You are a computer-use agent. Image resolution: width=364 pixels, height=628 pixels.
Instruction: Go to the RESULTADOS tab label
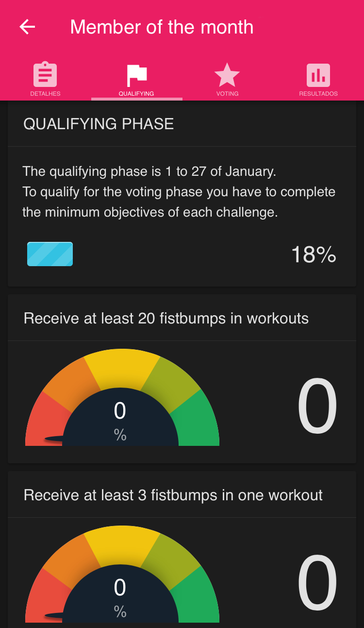coord(318,94)
